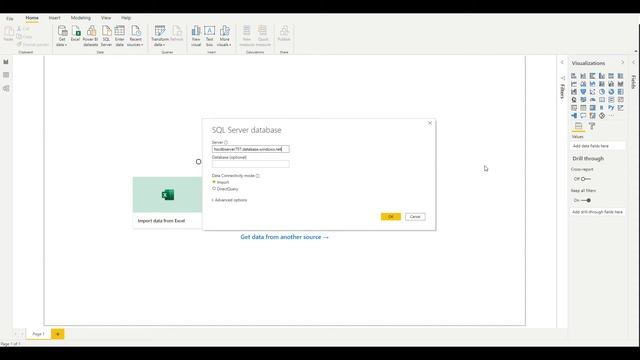Select the donut chart visualization
This screenshot has height=360, width=640.
(x=611, y=92)
